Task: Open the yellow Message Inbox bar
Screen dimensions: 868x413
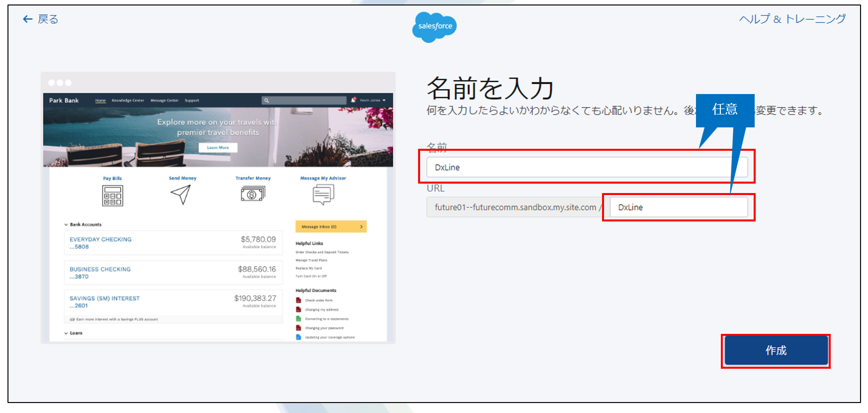Action: (x=331, y=227)
